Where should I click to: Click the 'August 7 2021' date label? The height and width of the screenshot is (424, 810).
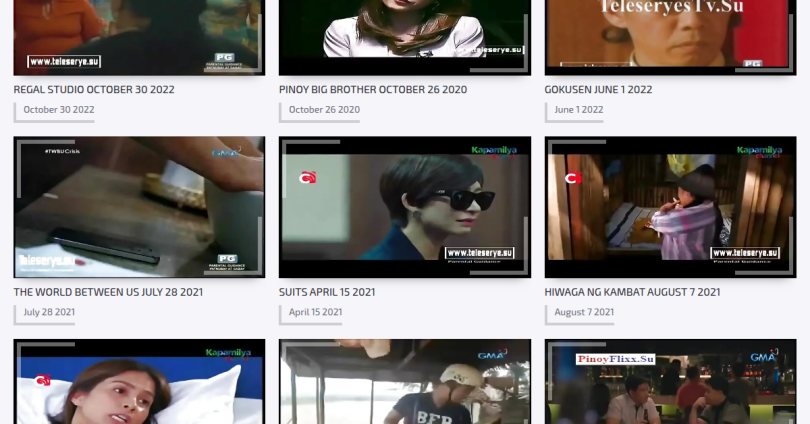pyautogui.click(x=584, y=313)
